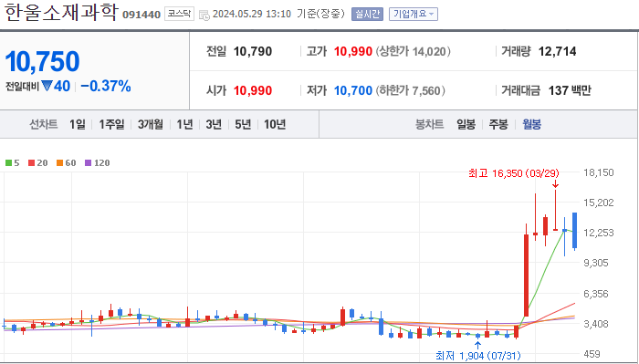639x364 pixels.
Task: Click the current price 10,750
Action: point(42,61)
